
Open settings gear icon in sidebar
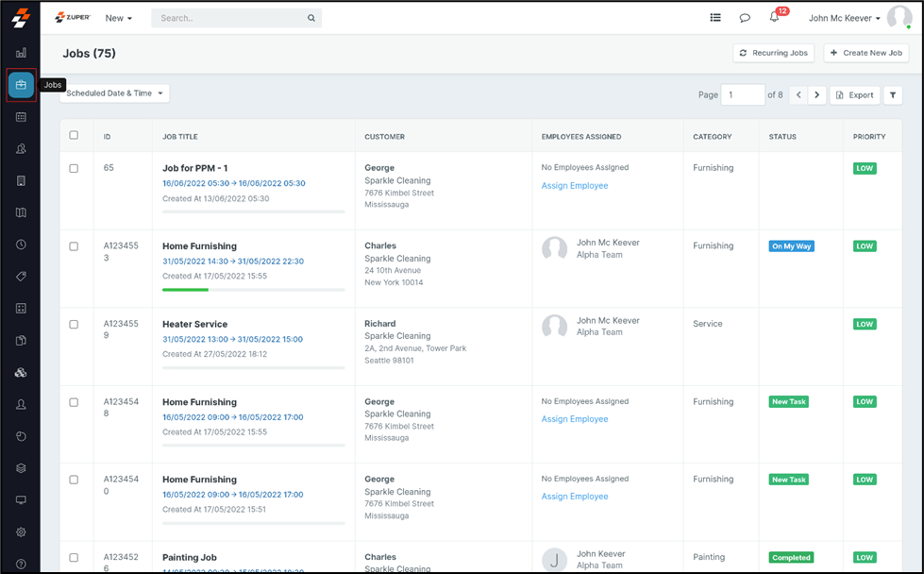[21, 532]
